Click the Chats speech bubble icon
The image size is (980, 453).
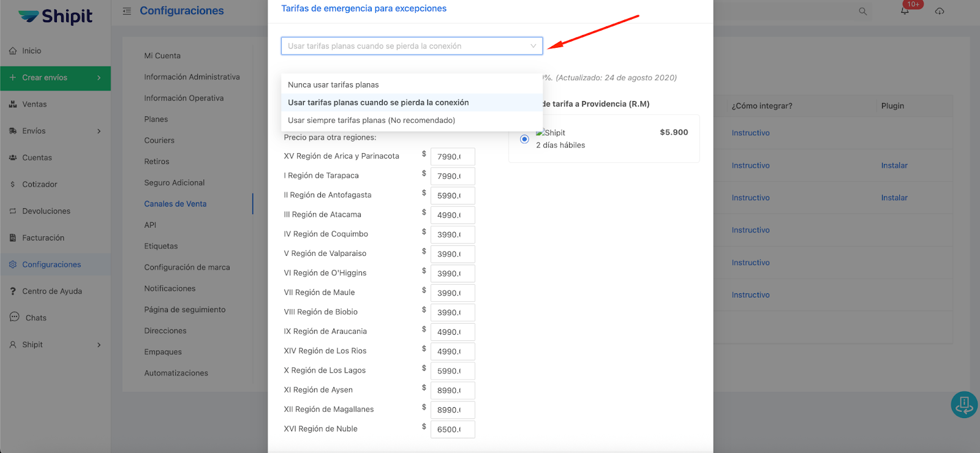[x=14, y=317]
